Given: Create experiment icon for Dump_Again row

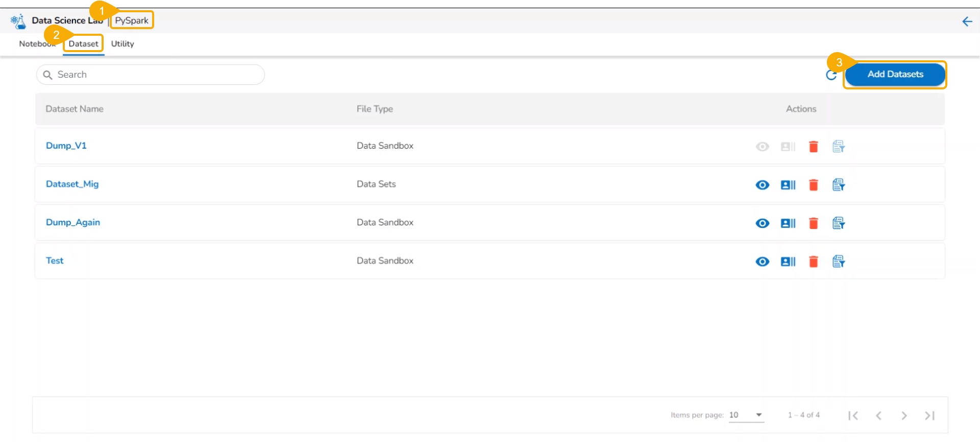Looking at the screenshot, I should click(x=839, y=223).
